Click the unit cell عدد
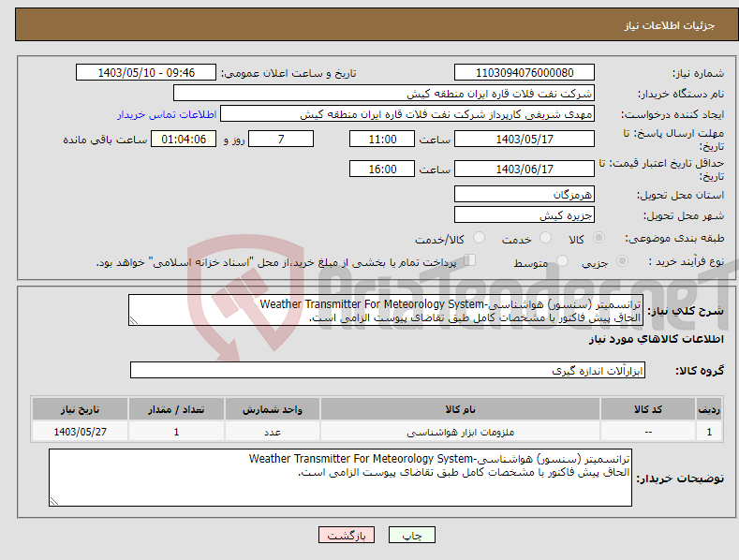The image size is (739, 560). pyautogui.click(x=273, y=432)
